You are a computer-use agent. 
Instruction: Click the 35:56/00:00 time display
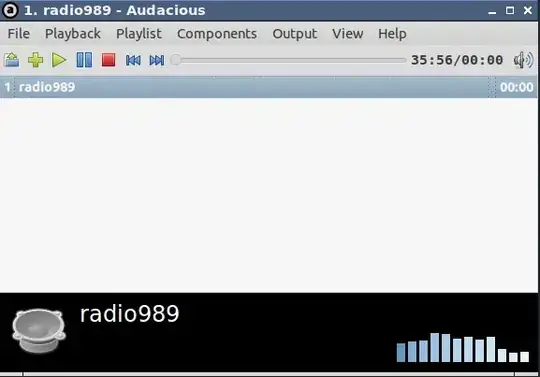pyautogui.click(x=457, y=60)
